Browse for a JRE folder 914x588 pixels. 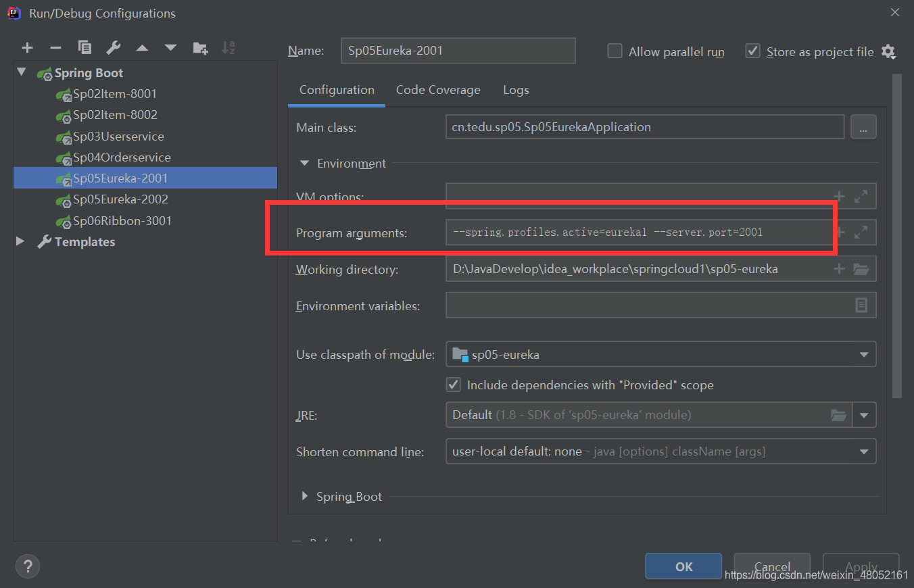pos(838,415)
